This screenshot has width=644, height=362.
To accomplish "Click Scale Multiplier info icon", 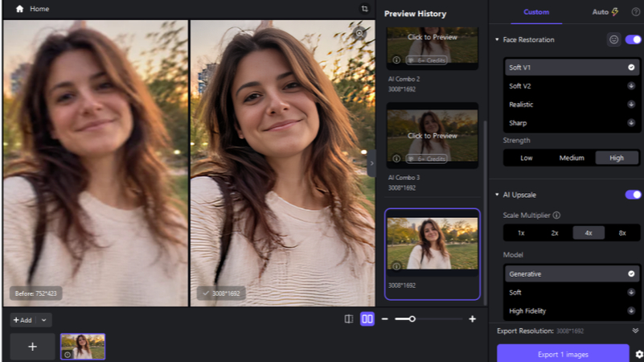I will 556,216.
